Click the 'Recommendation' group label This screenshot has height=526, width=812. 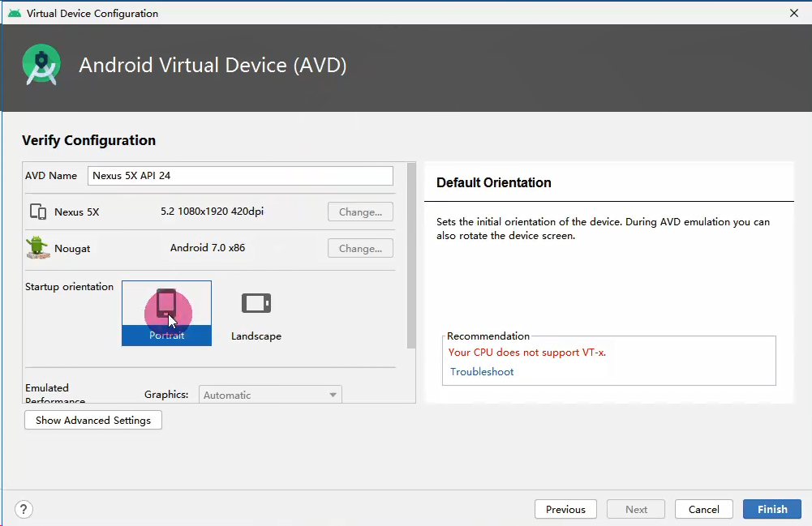pyautogui.click(x=488, y=336)
